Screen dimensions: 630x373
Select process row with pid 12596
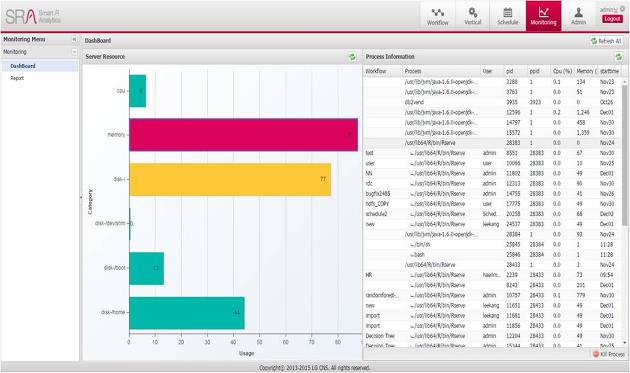[492, 113]
